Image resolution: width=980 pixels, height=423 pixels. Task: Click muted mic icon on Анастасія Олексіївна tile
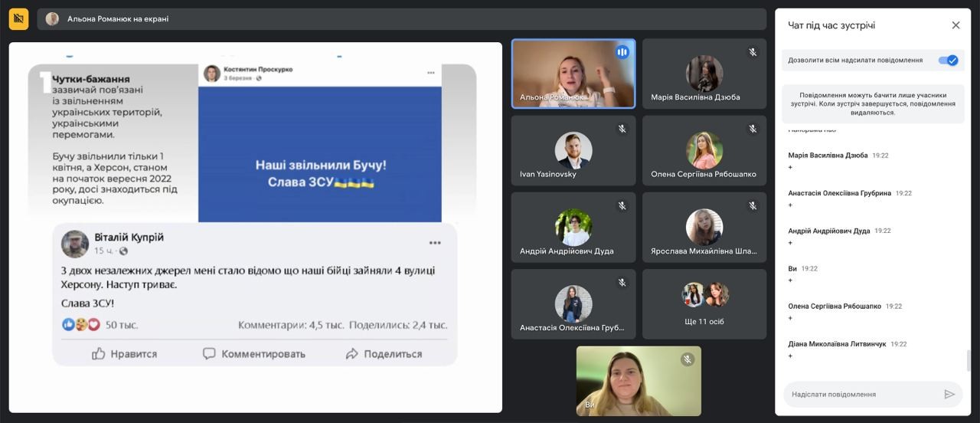tap(622, 282)
